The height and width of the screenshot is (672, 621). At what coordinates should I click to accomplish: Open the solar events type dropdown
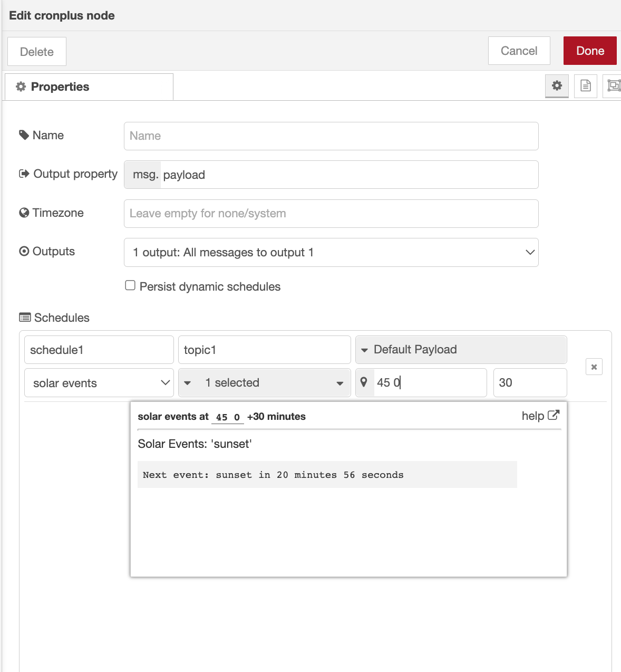tap(99, 383)
